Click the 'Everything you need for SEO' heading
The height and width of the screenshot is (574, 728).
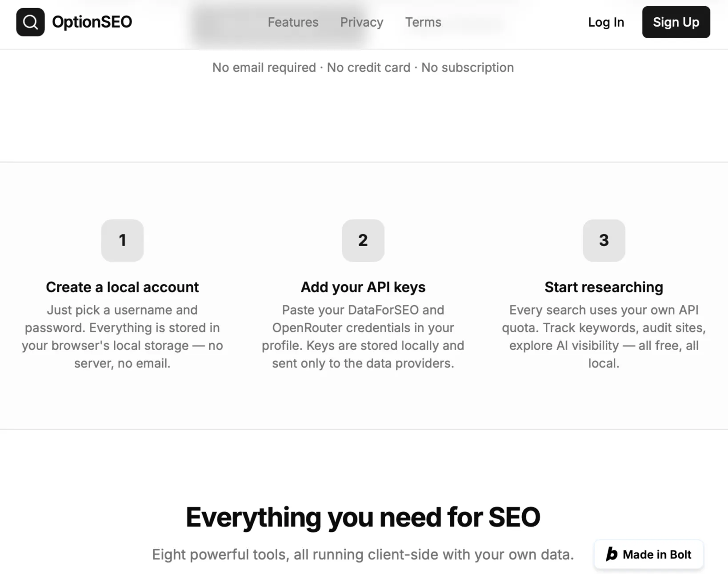click(363, 517)
